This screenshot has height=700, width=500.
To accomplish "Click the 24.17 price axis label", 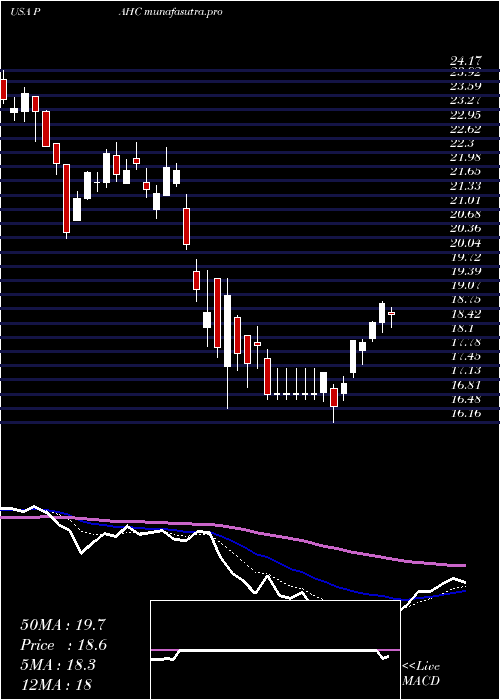I will [465, 62].
